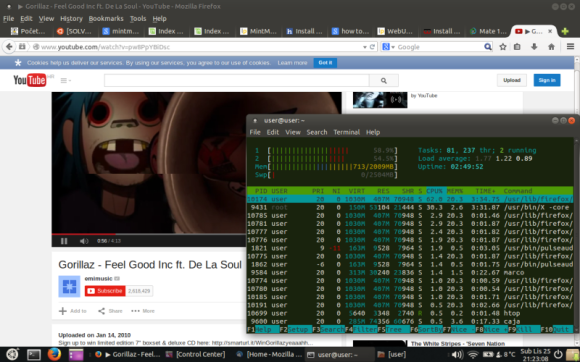Select the caja process row
Screen dimensions: 580x362
pos(410,321)
